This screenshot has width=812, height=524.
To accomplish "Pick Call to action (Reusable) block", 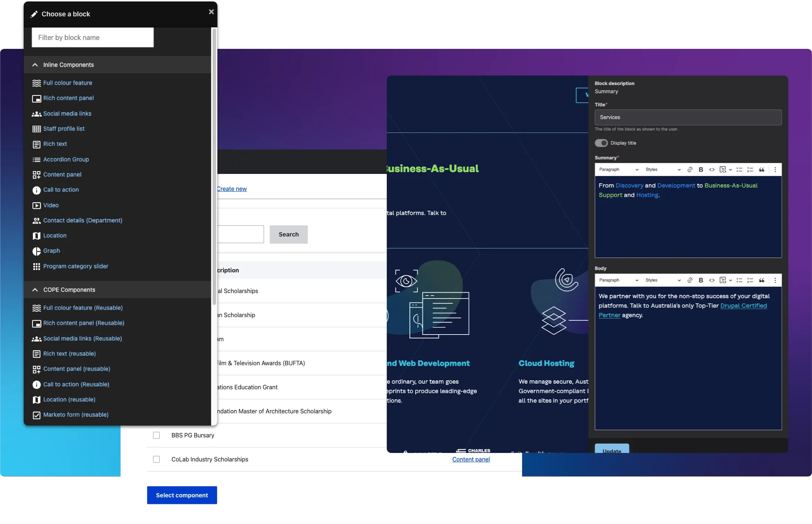I will [76, 384].
